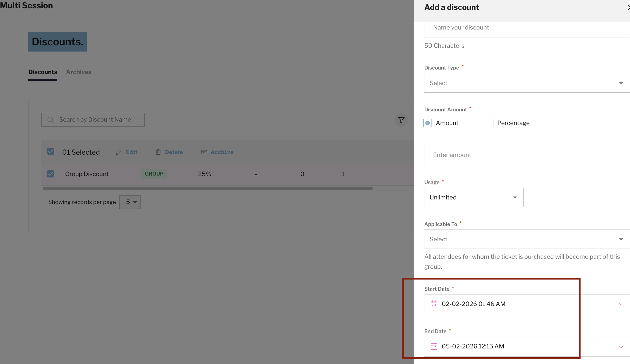Focus the Enter amount field
This screenshot has height=364, width=630.
point(475,155)
